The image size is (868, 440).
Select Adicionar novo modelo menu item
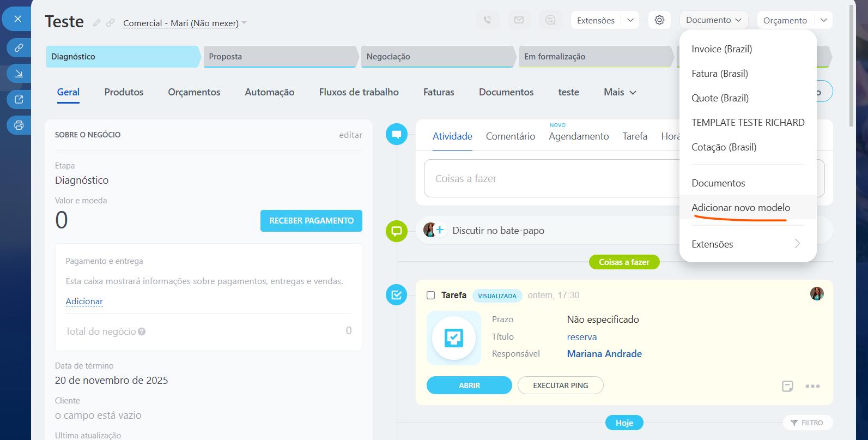740,208
